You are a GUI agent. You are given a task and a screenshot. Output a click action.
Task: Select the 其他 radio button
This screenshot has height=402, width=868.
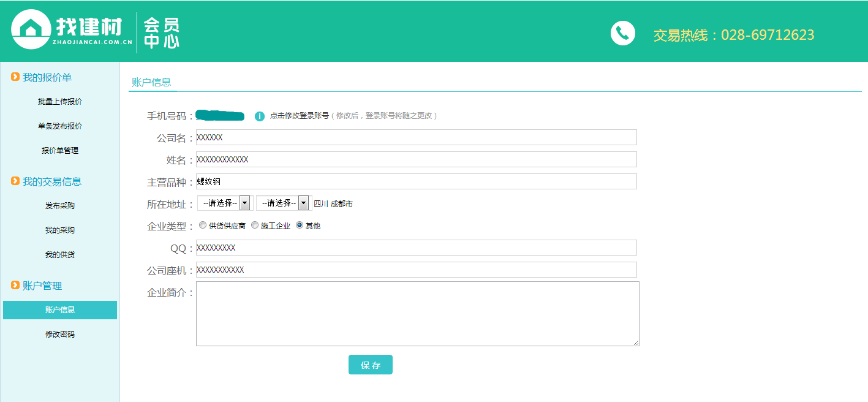pos(300,226)
